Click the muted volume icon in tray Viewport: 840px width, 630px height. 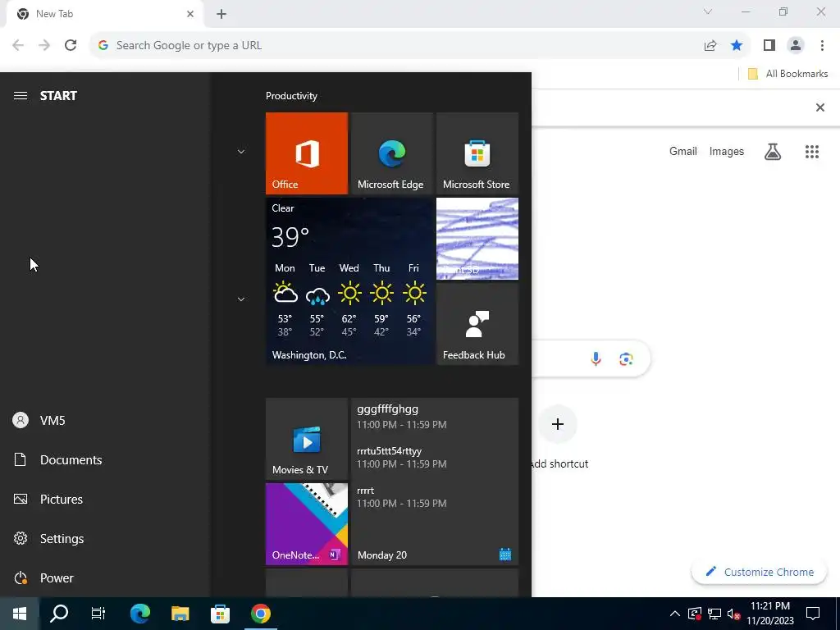click(x=734, y=614)
